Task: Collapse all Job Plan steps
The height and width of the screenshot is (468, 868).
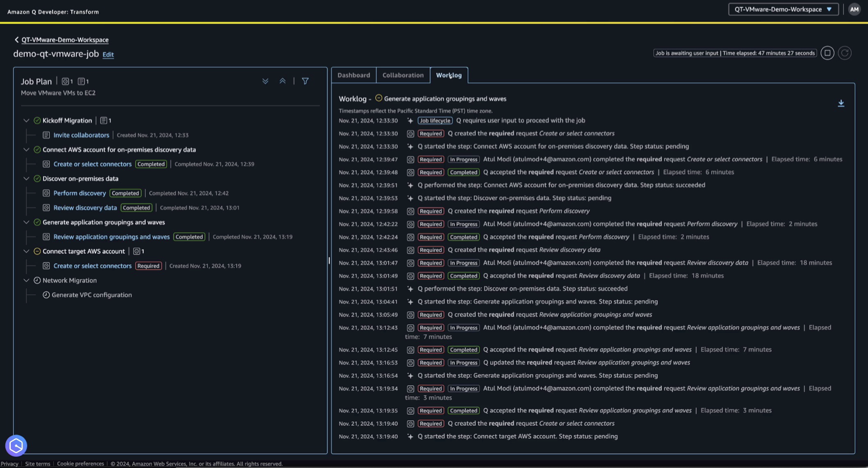Action: (x=282, y=81)
